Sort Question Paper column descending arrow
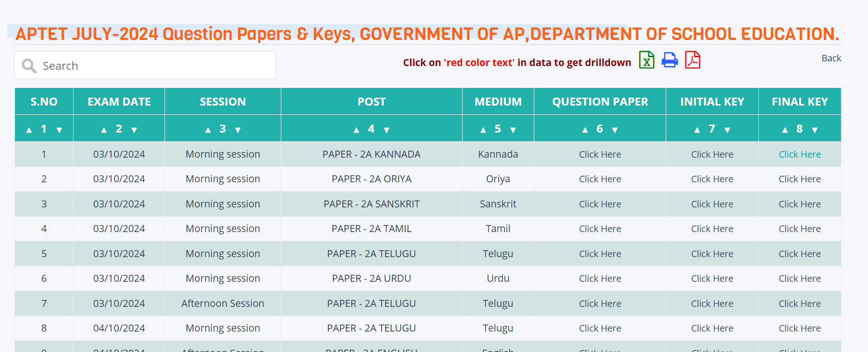This screenshot has width=868, height=352. tap(615, 130)
